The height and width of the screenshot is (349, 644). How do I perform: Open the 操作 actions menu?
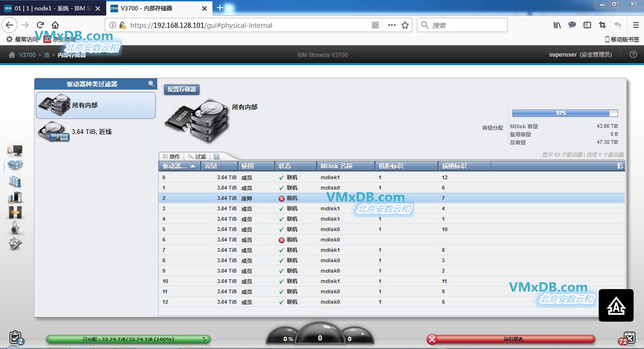(x=171, y=157)
